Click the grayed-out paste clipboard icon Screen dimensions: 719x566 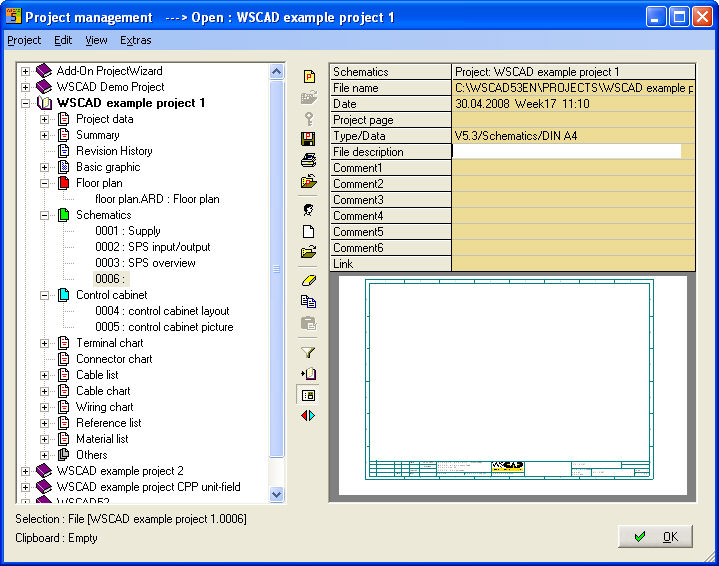coord(309,323)
